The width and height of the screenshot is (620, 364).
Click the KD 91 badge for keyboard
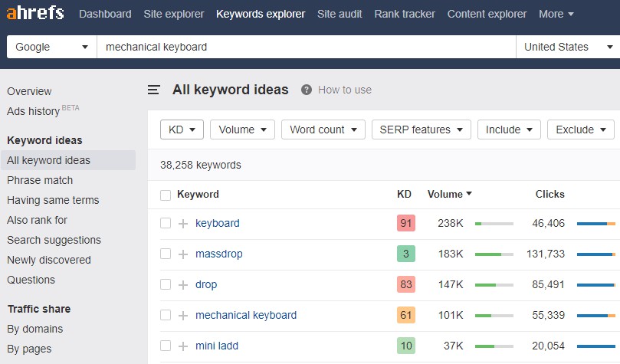click(x=405, y=223)
